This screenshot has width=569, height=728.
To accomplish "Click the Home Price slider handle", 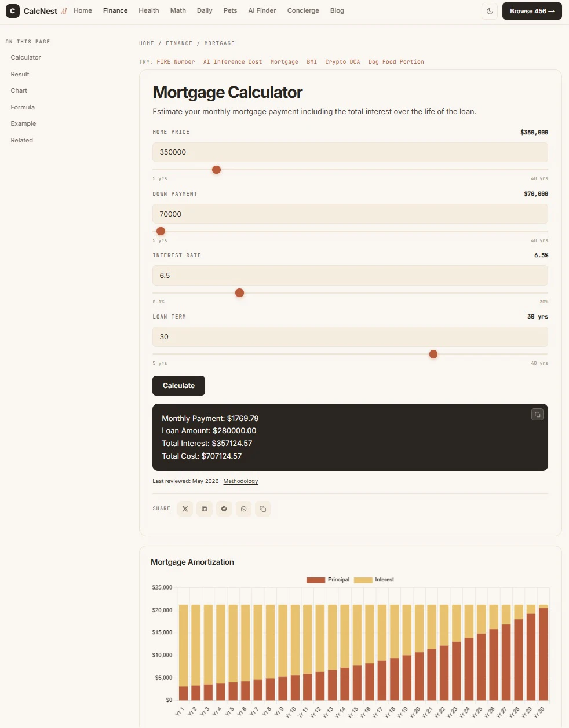I will click(216, 170).
